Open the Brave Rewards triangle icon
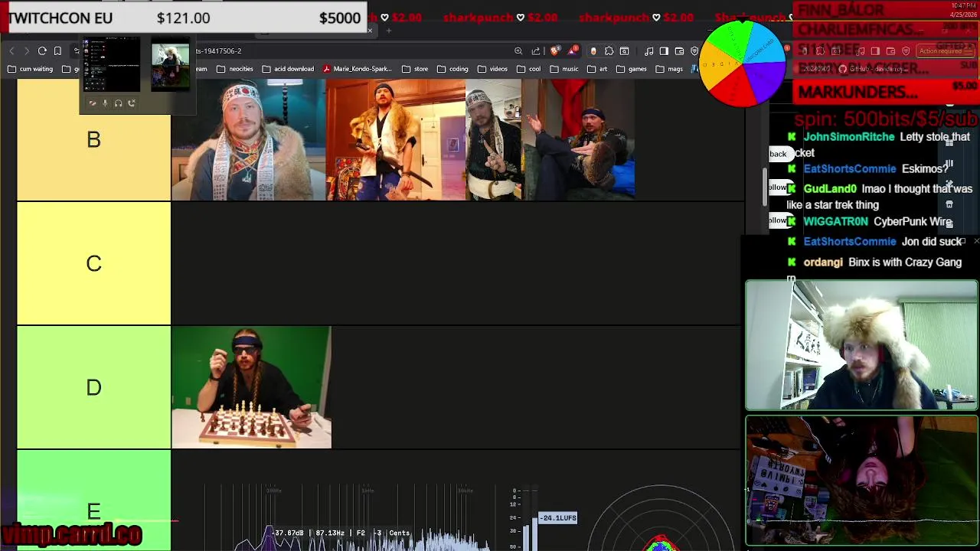Viewport: 980px width, 551px height. [573, 51]
